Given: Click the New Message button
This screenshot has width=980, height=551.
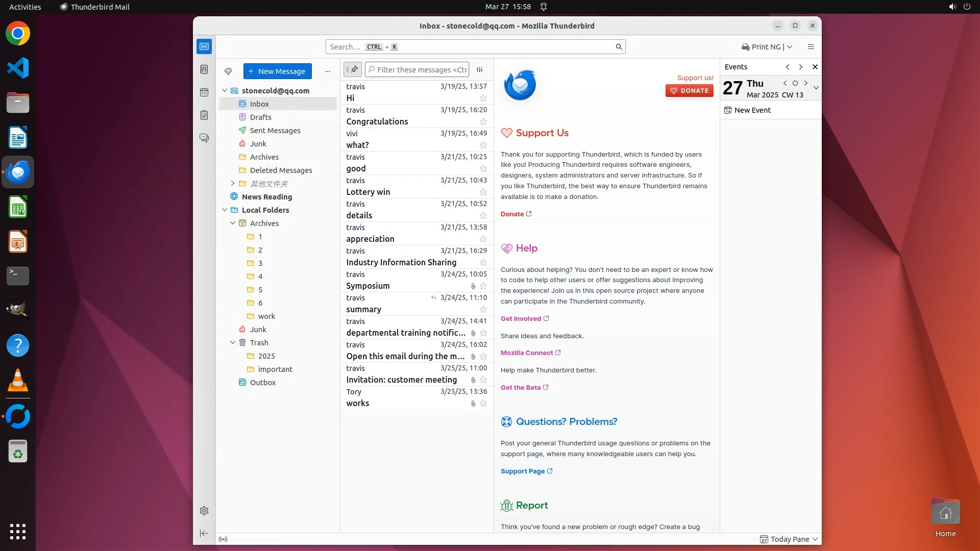Looking at the screenshot, I should pos(277,71).
